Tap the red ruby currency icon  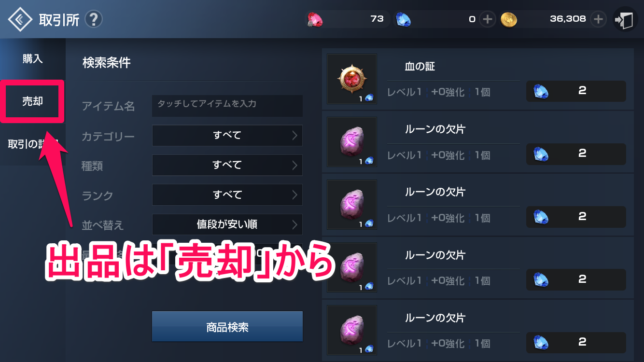pos(315,19)
